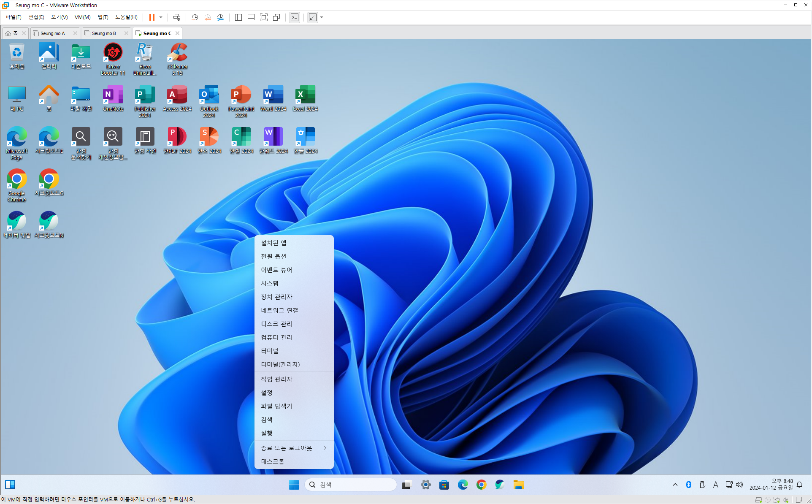This screenshot has width=812, height=504.
Task: Open the snapshot manager wrench-clock icon
Action: pyautogui.click(x=220, y=17)
